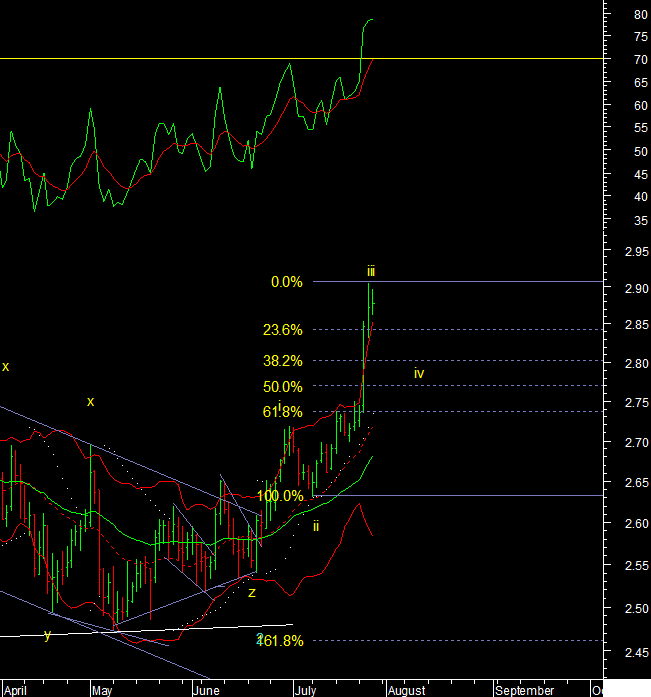Click the 61.8% retracement label
The width and height of the screenshot is (651, 697).
(x=283, y=412)
